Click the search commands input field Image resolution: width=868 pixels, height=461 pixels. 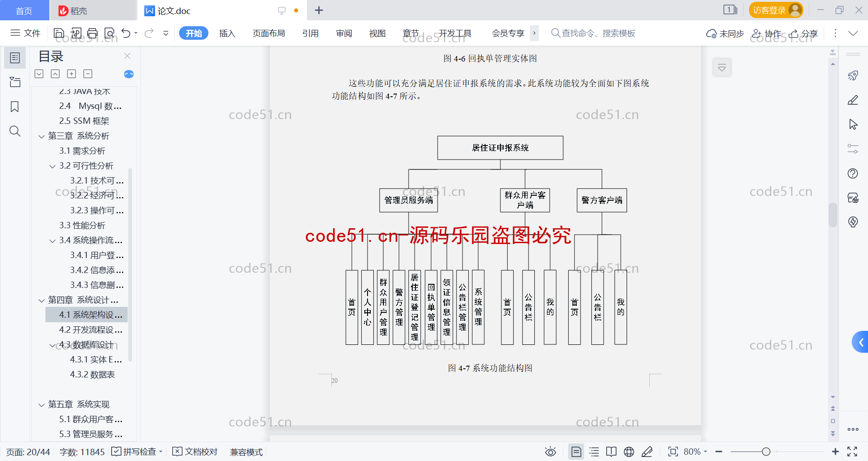pyautogui.click(x=599, y=33)
